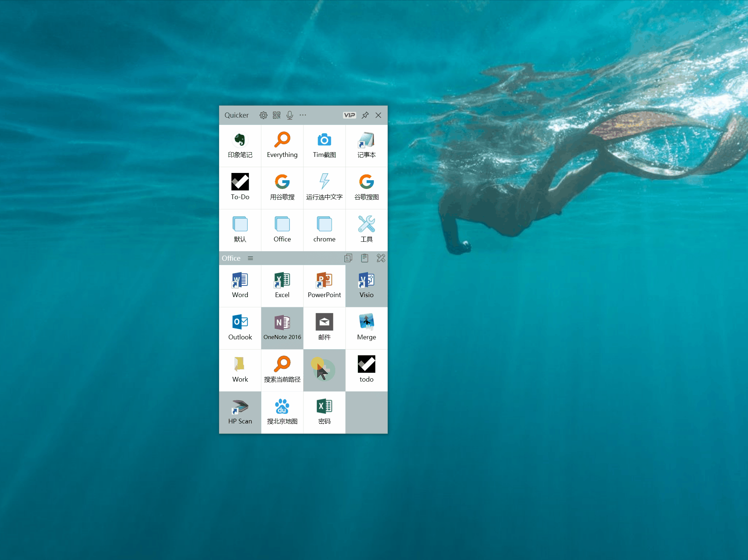Open todo action in Office grid

[367, 371]
